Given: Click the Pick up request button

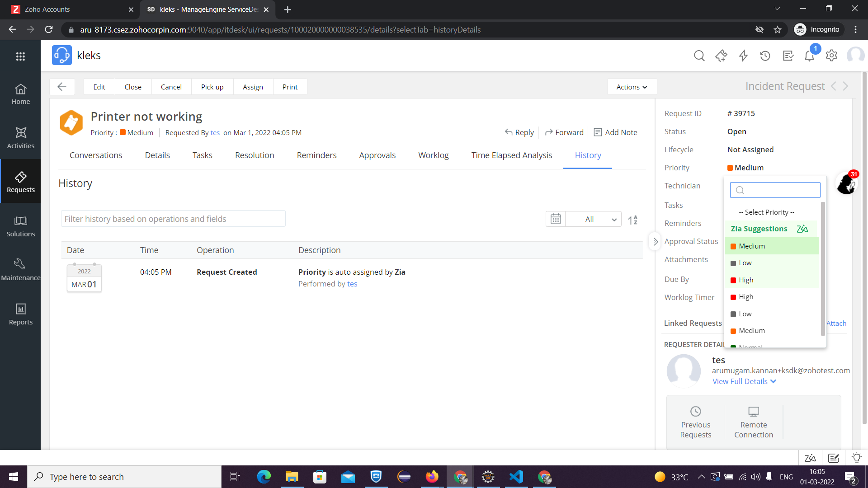Looking at the screenshot, I should 212,86.
